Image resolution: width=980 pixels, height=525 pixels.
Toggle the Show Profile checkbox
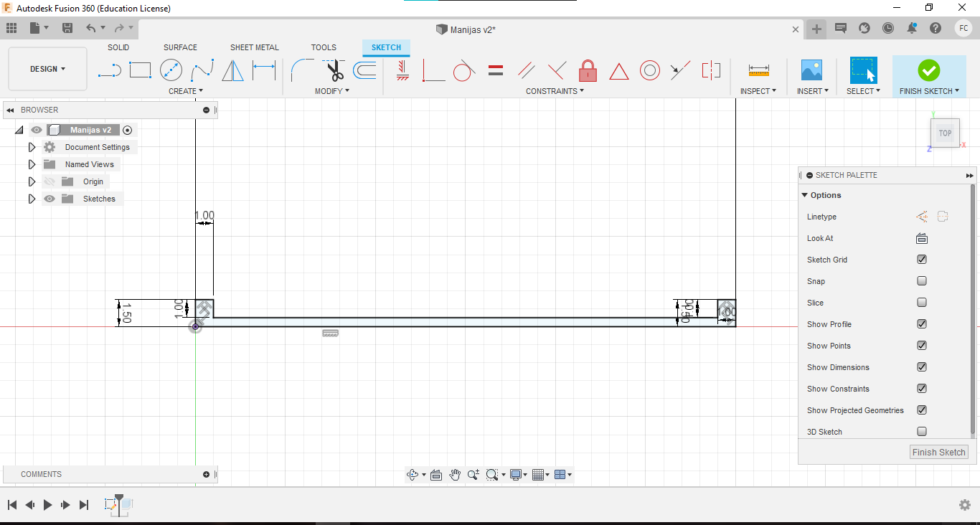pyautogui.click(x=922, y=324)
